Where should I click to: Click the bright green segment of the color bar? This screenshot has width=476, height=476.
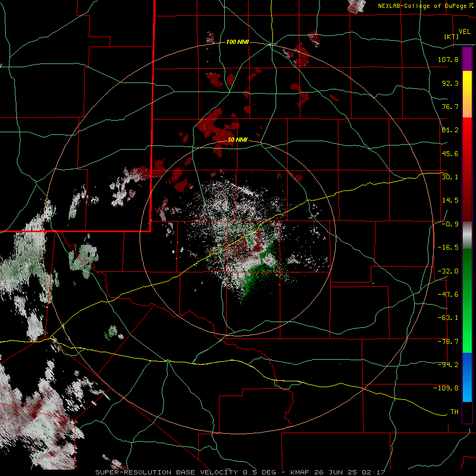pos(467,300)
